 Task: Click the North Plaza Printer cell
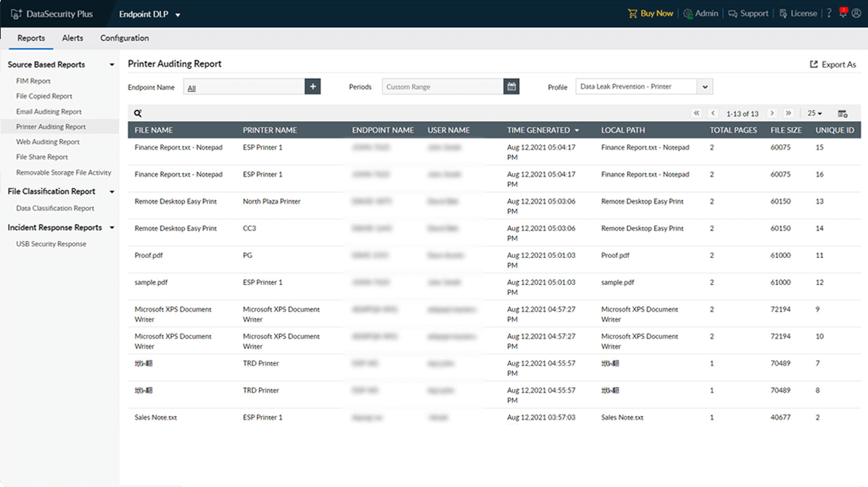point(271,201)
